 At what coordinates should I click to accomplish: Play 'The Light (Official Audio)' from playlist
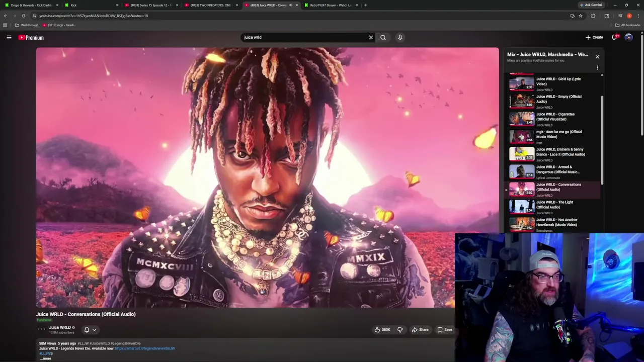[552, 207]
